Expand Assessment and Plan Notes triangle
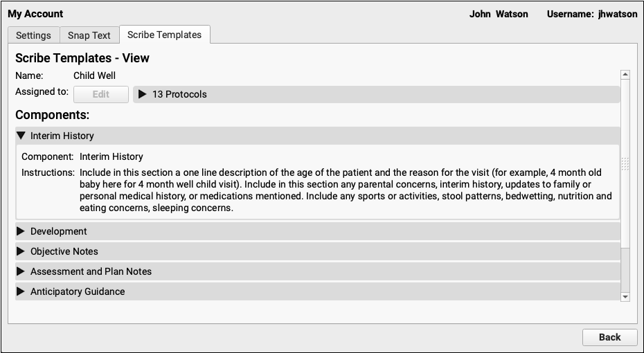644x353 pixels. point(21,271)
